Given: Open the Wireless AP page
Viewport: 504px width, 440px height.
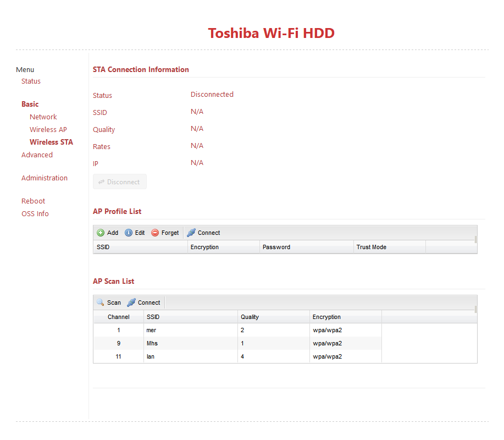Looking at the screenshot, I should pos(48,130).
